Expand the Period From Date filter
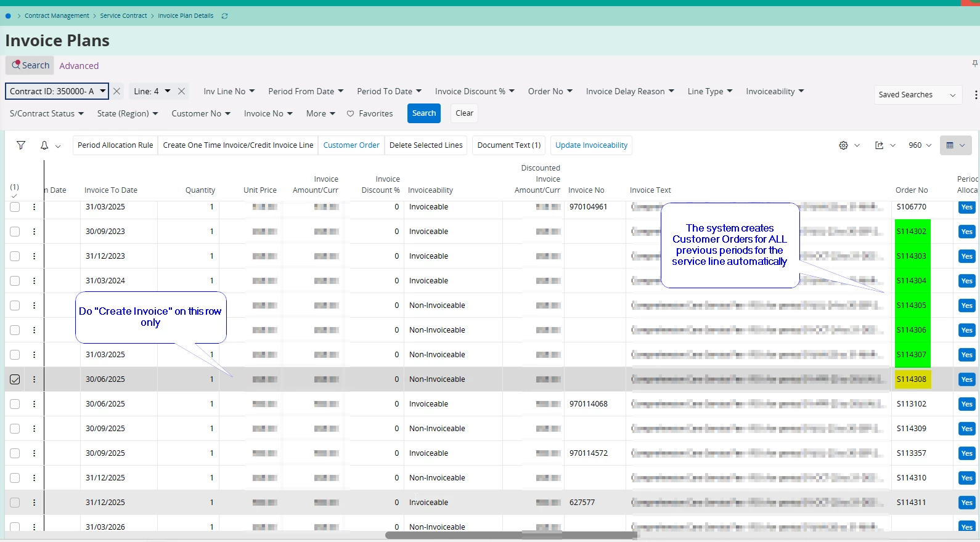This screenshot has height=542, width=980. pos(306,91)
